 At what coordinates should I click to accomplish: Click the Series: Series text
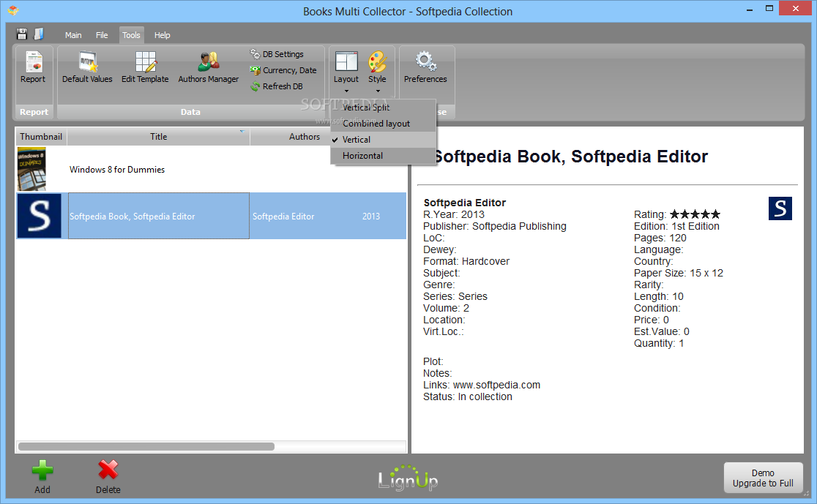(455, 296)
